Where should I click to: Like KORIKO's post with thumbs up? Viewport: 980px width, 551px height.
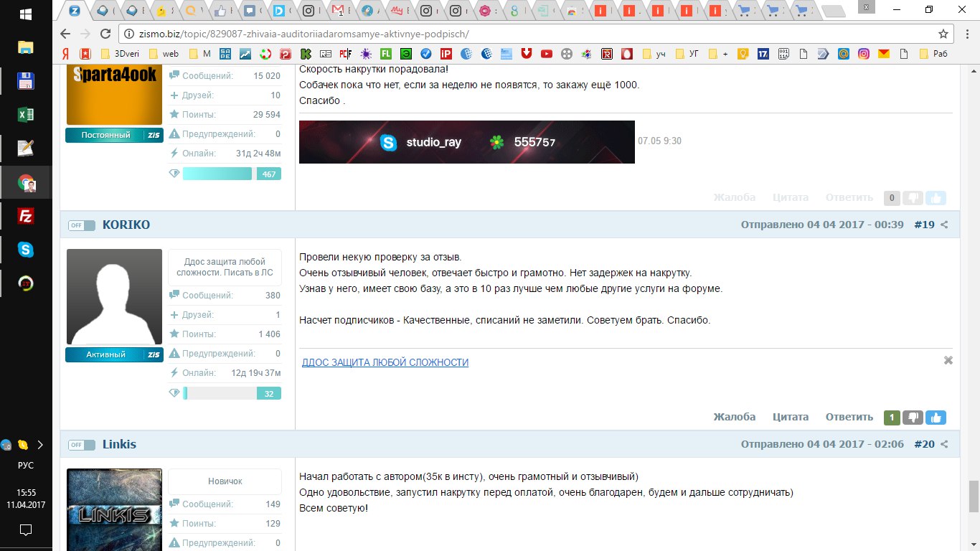(x=936, y=418)
